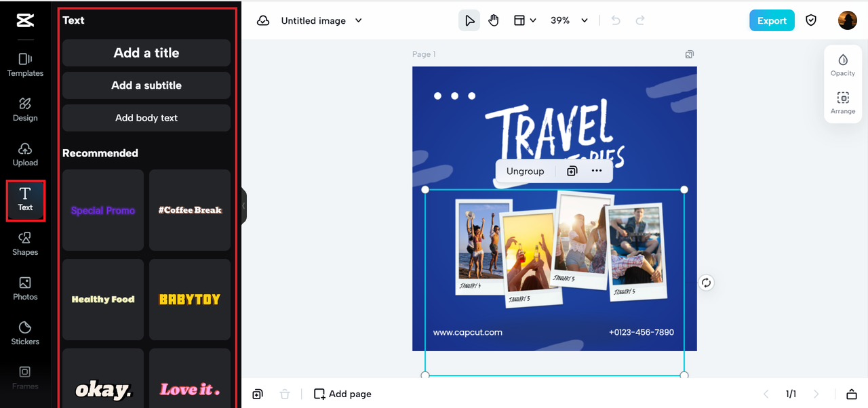The height and width of the screenshot is (408, 868).
Task: Open the Arrange options
Action: [x=843, y=103]
